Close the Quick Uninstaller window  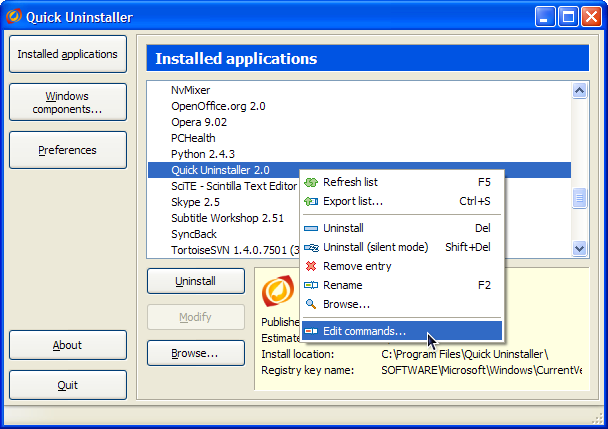pyautogui.click(x=591, y=17)
